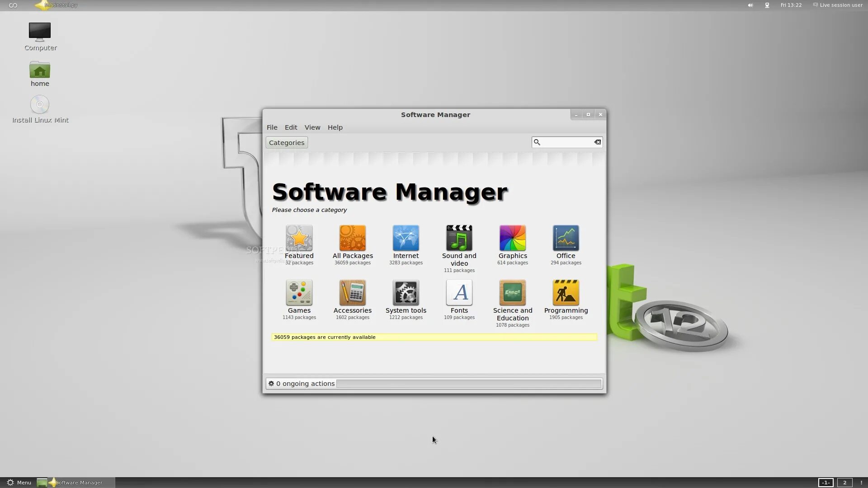Click the ongoing actions progress bar
The image size is (868, 488).
coord(469,384)
